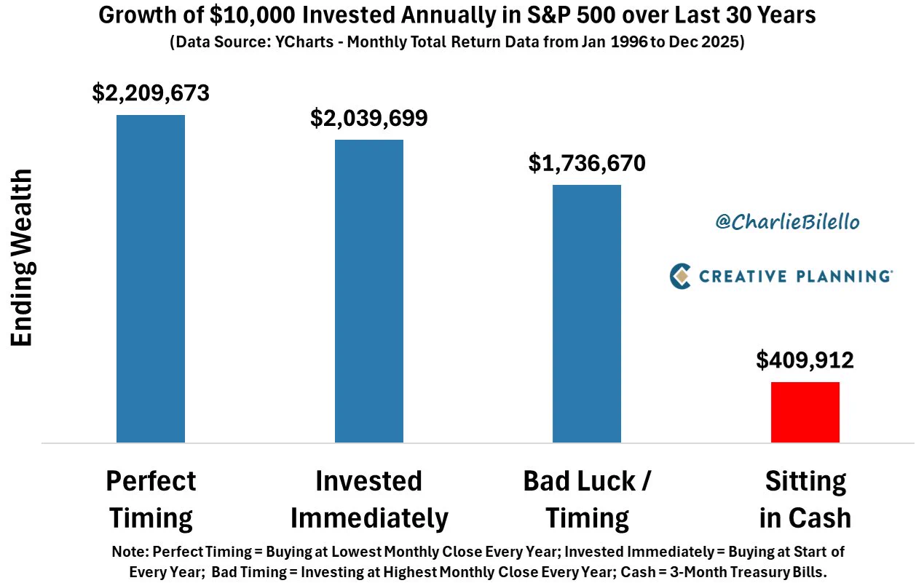Click the Creative Planning logo icon
924x583 pixels.
pyautogui.click(x=680, y=277)
